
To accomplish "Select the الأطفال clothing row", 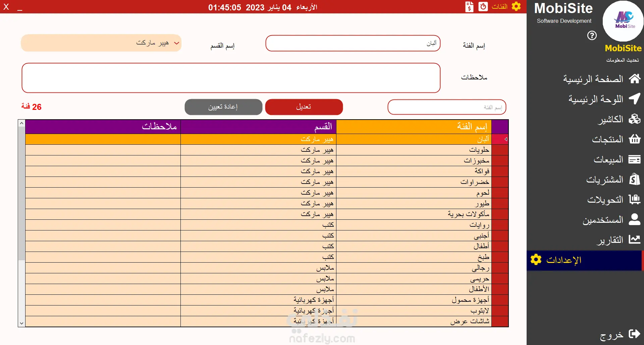I will pyautogui.click(x=267, y=289).
